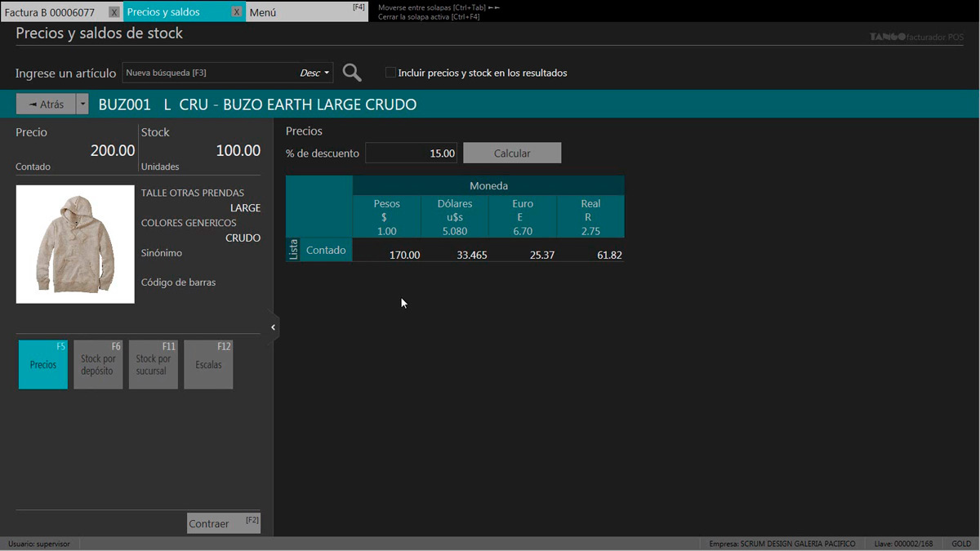980x551 pixels.
Task: Close the Factura B 00006077 tab
Action: point(114,12)
